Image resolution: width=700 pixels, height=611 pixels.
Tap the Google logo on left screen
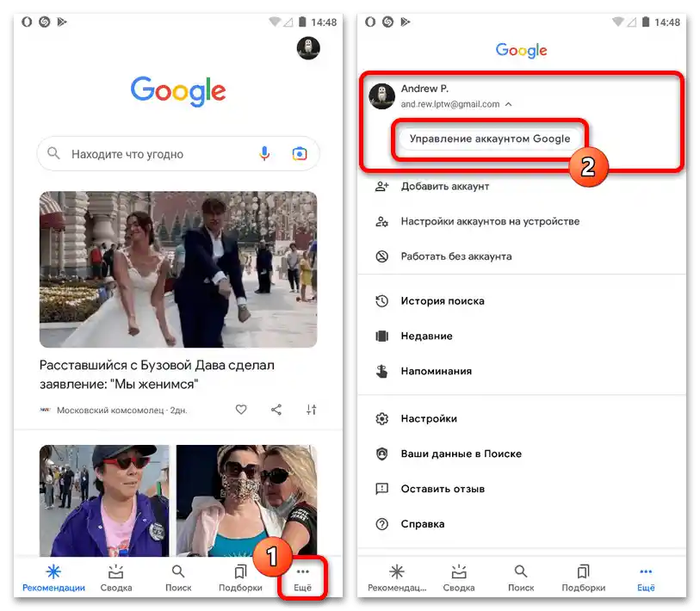point(178,90)
